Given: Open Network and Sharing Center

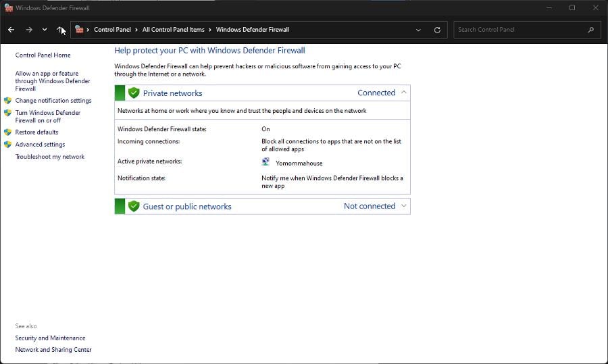Looking at the screenshot, I should click(53, 350).
